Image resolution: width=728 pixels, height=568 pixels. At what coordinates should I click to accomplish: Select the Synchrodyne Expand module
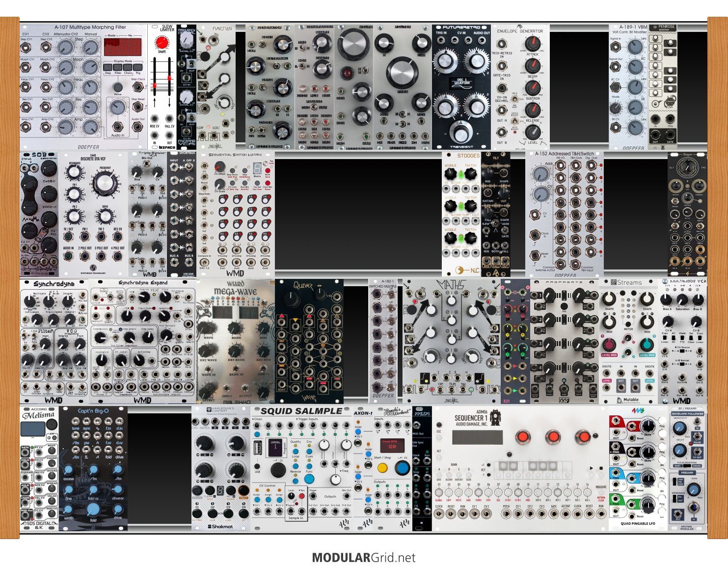pos(142,341)
